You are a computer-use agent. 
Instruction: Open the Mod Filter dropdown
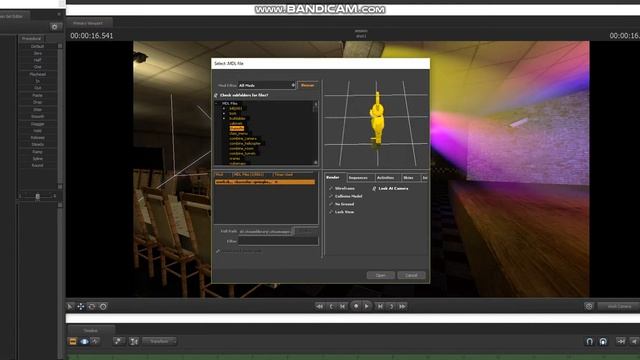point(267,85)
